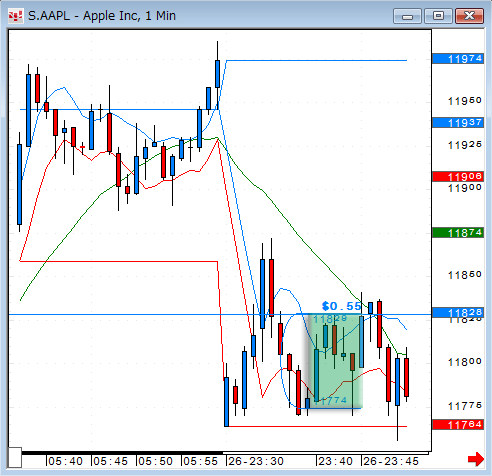Select the blue 11974 price label
Screen dimensions: 492x476
click(x=458, y=59)
